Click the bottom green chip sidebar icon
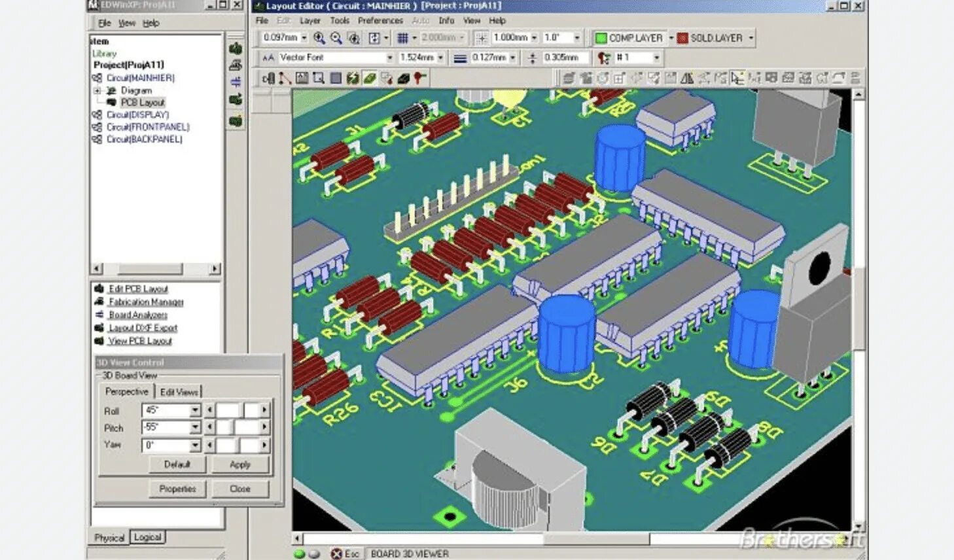Image resolution: width=954 pixels, height=560 pixels. (x=236, y=120)
